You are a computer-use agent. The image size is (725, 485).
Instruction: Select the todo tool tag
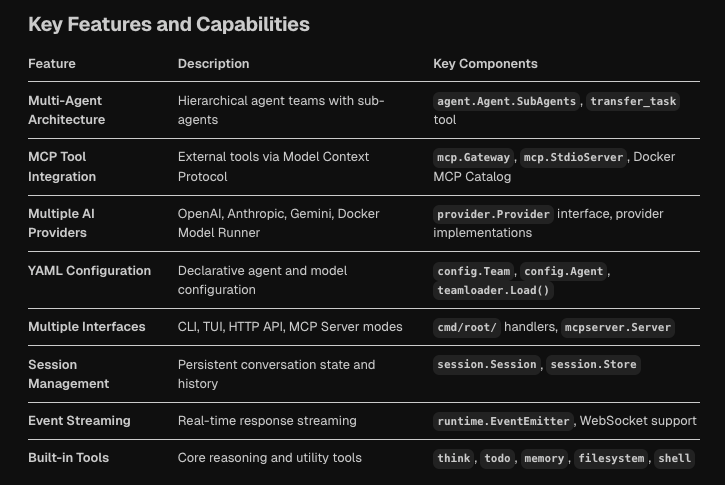click(x=497, y=458)
